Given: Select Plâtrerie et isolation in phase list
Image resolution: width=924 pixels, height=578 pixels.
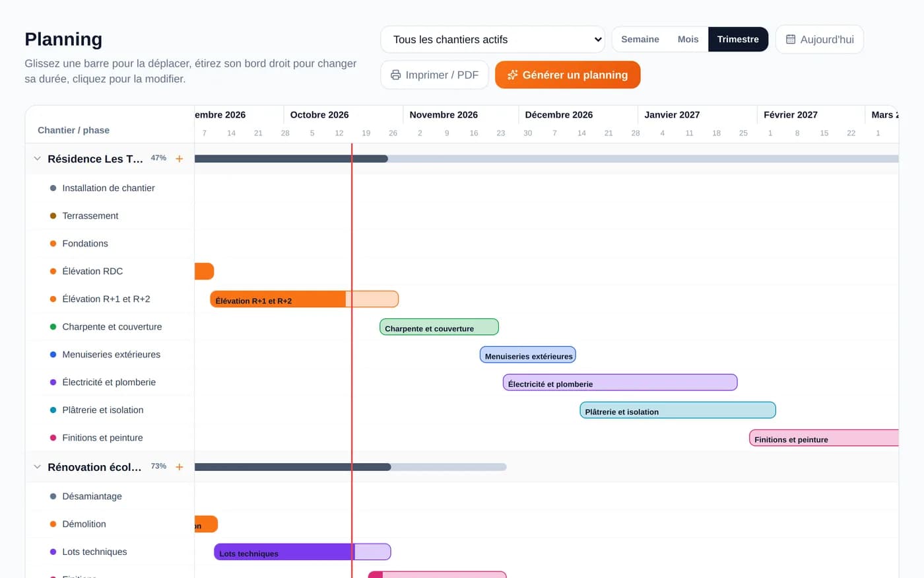Looking at the screenshot, I should point(110,410).
